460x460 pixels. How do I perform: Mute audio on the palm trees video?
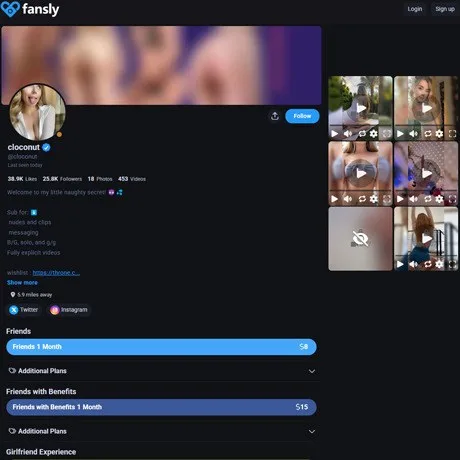[348, 134]
